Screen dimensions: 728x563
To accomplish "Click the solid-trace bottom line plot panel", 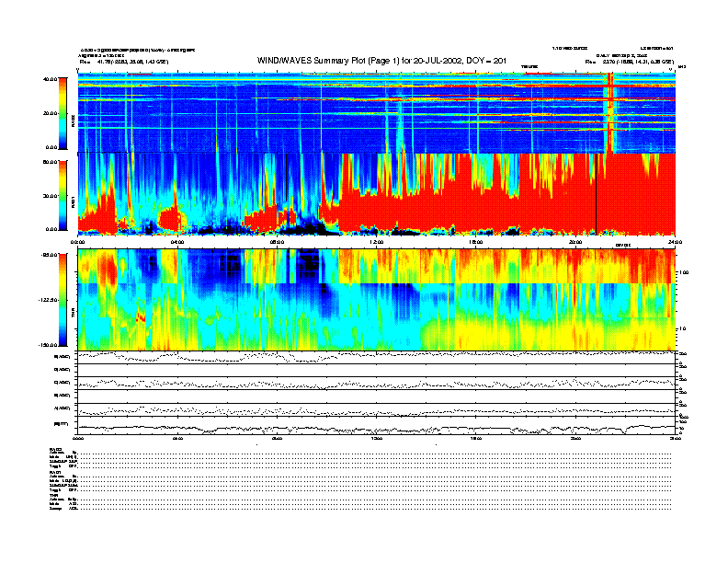I will coord(377,426).
